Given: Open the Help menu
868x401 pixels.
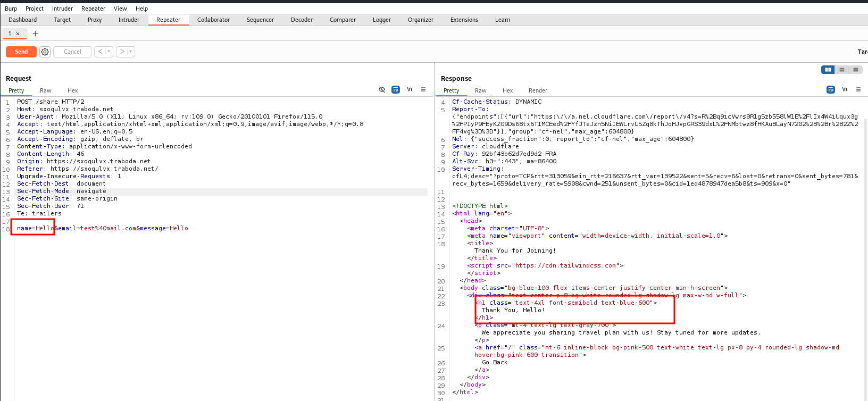Looking at the screenshot, I should pos(141,9).
